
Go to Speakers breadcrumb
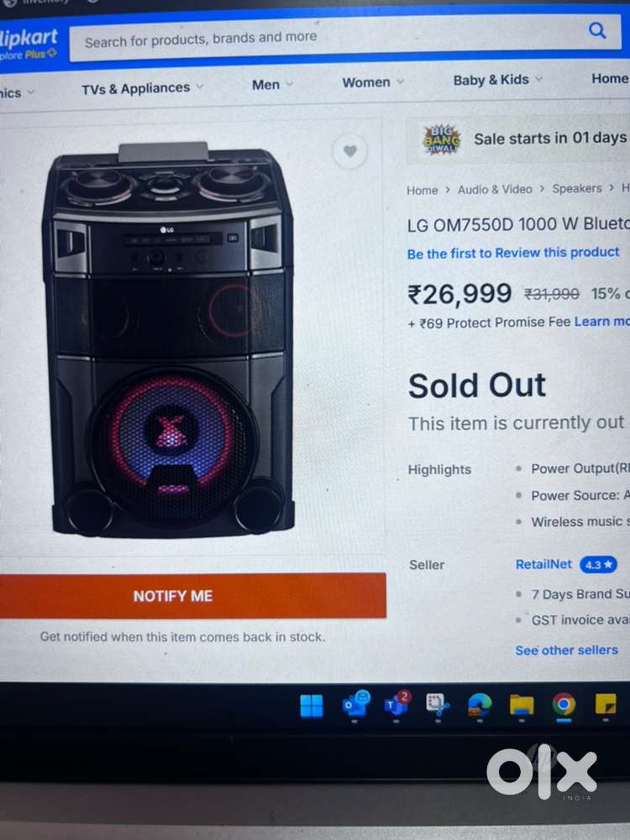click(x=577, y=188)
